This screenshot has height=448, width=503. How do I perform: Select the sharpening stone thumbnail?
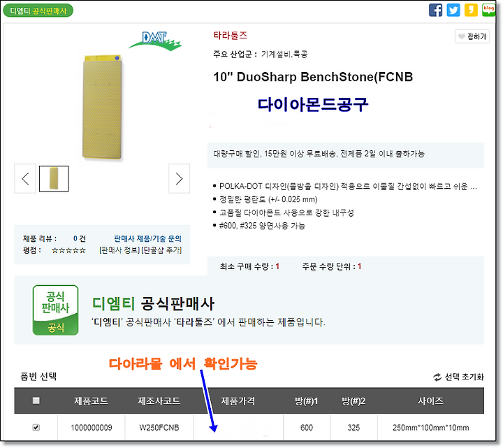54,179
